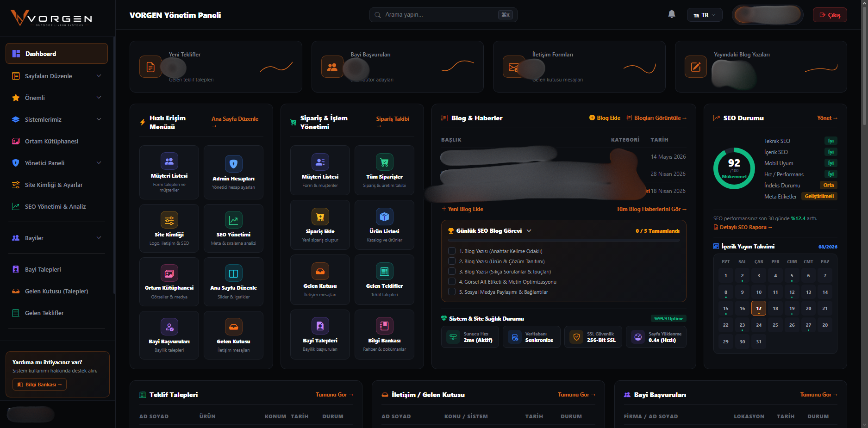Click the Sunucu Hızı status icon

[453, 337]
